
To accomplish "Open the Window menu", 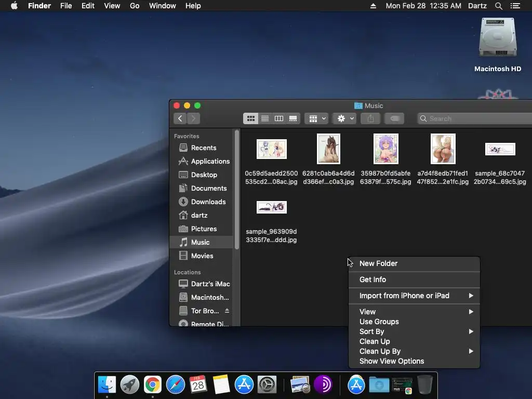I will tap(163, 6).
